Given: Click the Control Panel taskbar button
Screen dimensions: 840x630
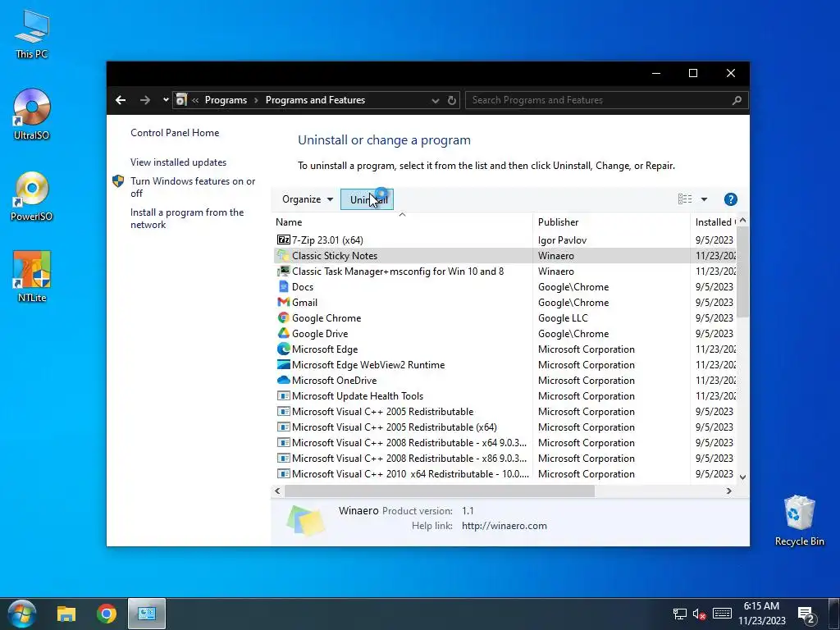Looking at the screenshot, I should (x=147, y=614).
